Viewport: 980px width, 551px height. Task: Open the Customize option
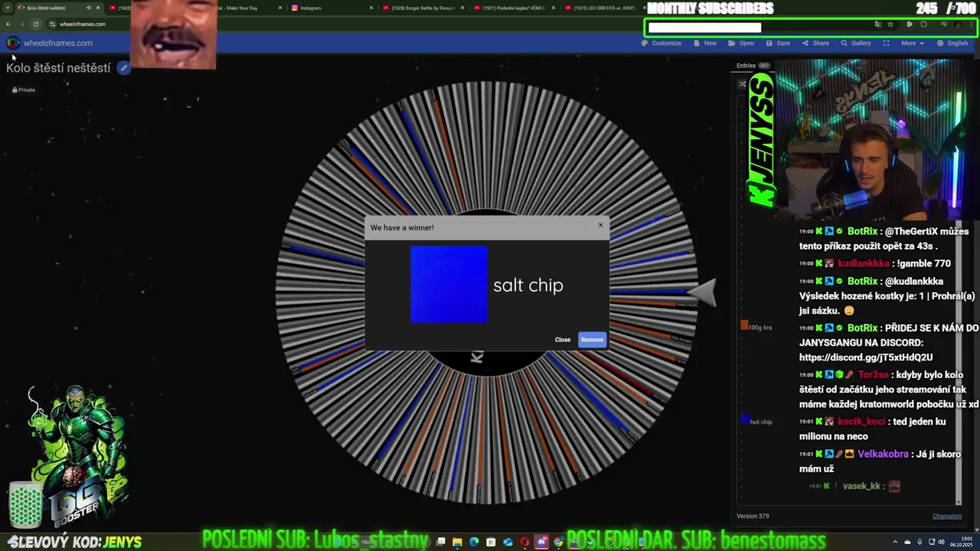[x=661, y=43]
